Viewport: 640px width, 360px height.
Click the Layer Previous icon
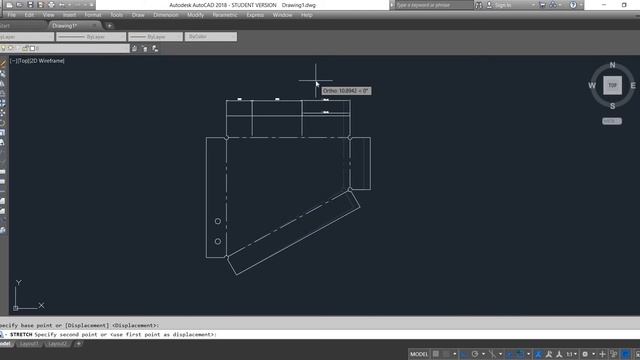pos(145,49)
